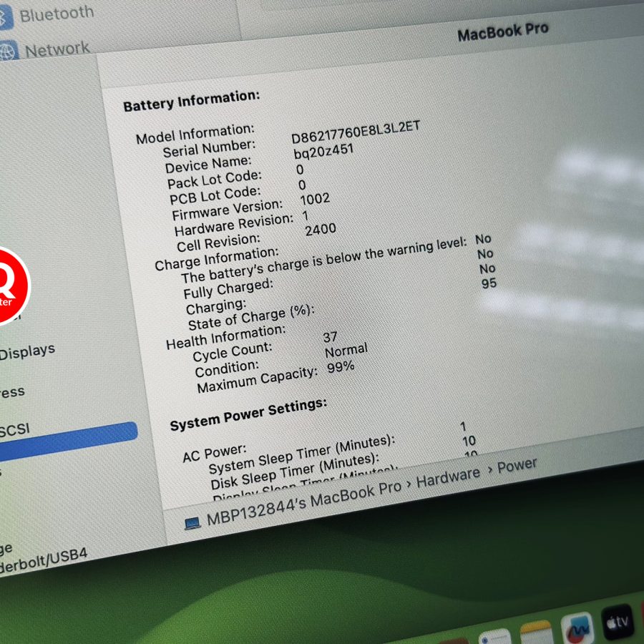
Task: Click the laptop icon in the path bar
Action: coord(192,523)
